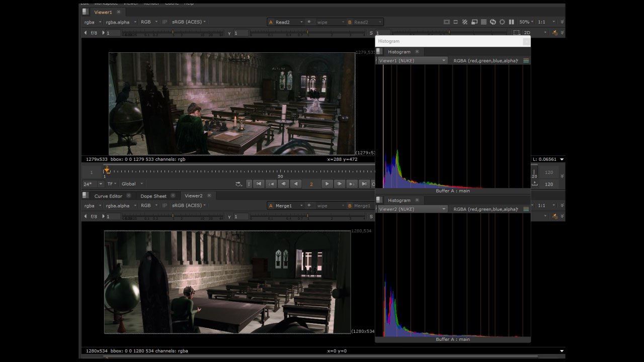The height and width of the screenshot is (362, 644).
Task: Open upper histogram RGBA channels dropdown
Action: (x=486, y=61)
